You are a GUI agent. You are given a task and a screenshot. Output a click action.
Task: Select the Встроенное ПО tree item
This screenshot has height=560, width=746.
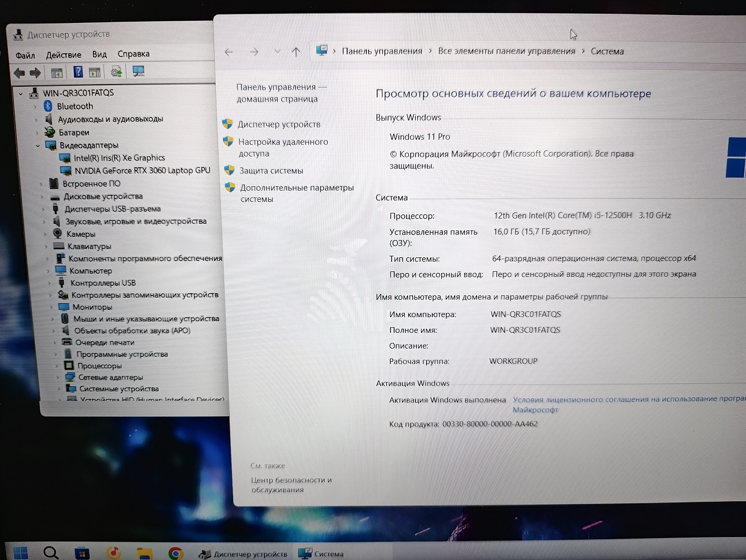(91, 183)
